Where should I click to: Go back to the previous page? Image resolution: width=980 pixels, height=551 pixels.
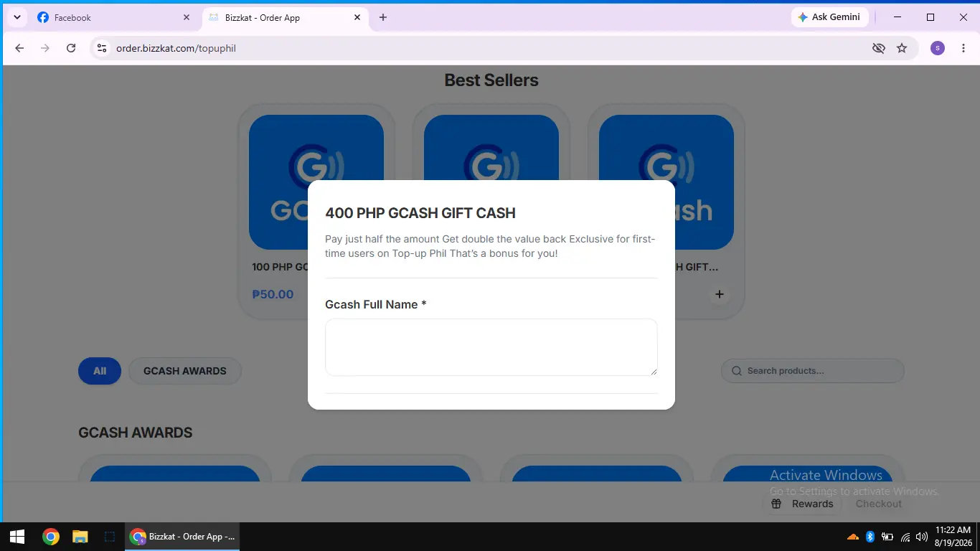point(19,48)
